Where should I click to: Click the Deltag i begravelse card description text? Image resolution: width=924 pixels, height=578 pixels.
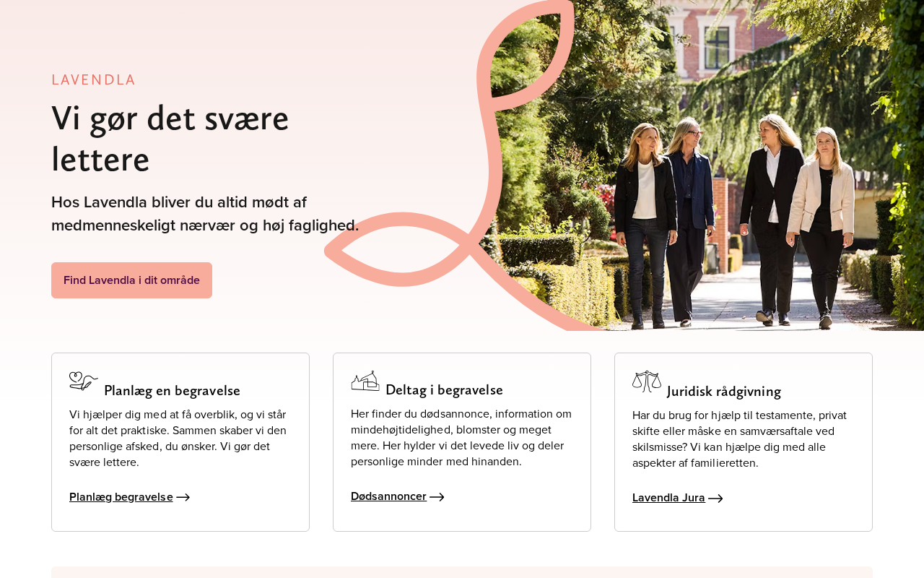(x=461, y=438)
